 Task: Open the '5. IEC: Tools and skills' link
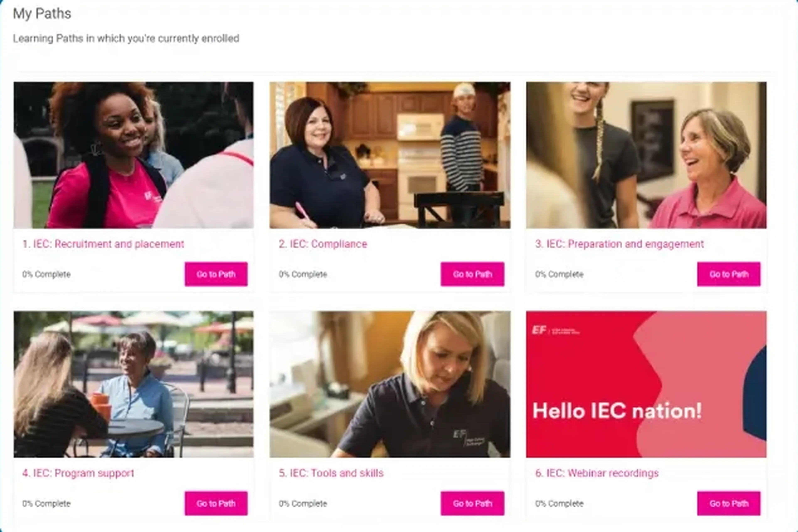(x=331, y=473)
